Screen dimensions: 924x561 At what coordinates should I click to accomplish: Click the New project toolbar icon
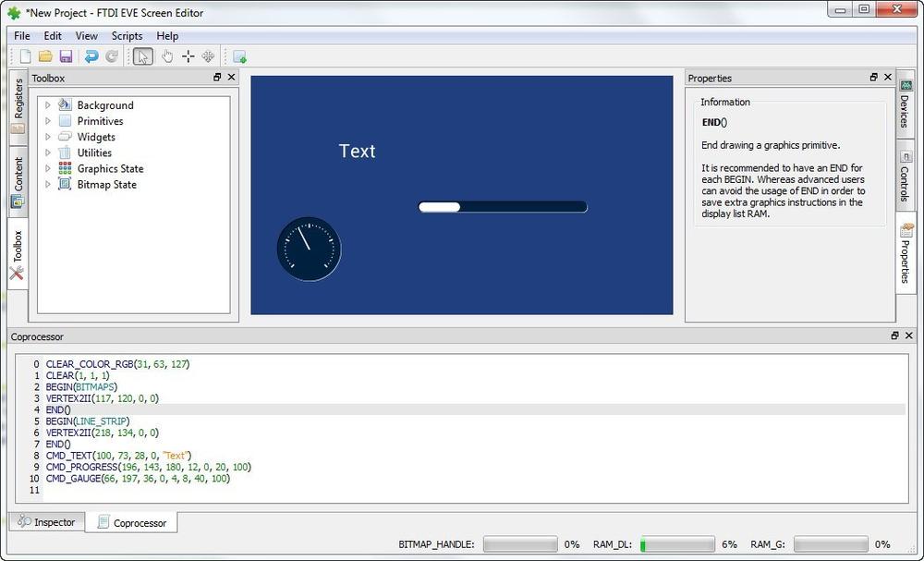25,56
